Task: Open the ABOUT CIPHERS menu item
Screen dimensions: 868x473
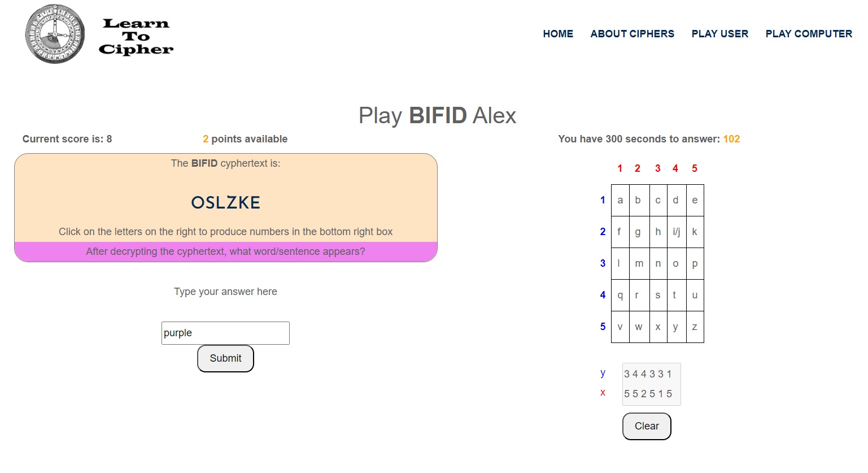Action: 632,34
